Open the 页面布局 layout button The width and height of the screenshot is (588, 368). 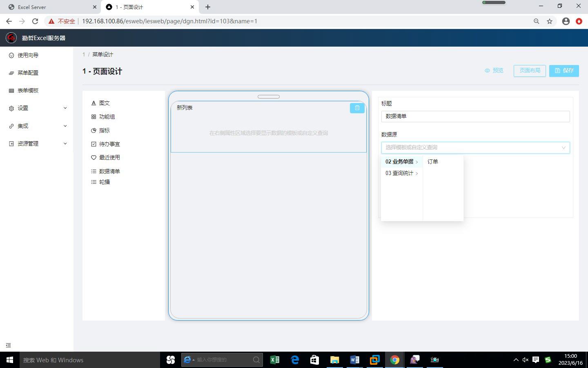pyautogui.click(x=530, y=71)
